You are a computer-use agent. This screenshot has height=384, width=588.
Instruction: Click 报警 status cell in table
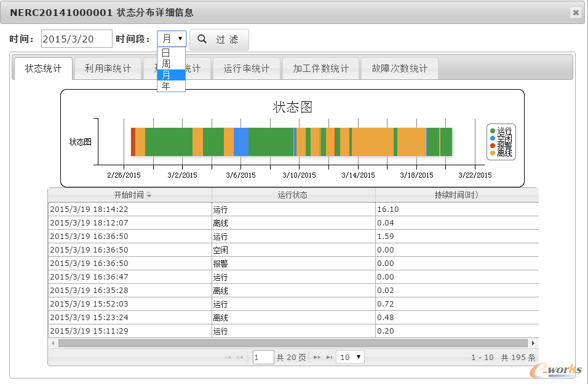point(293,264)
